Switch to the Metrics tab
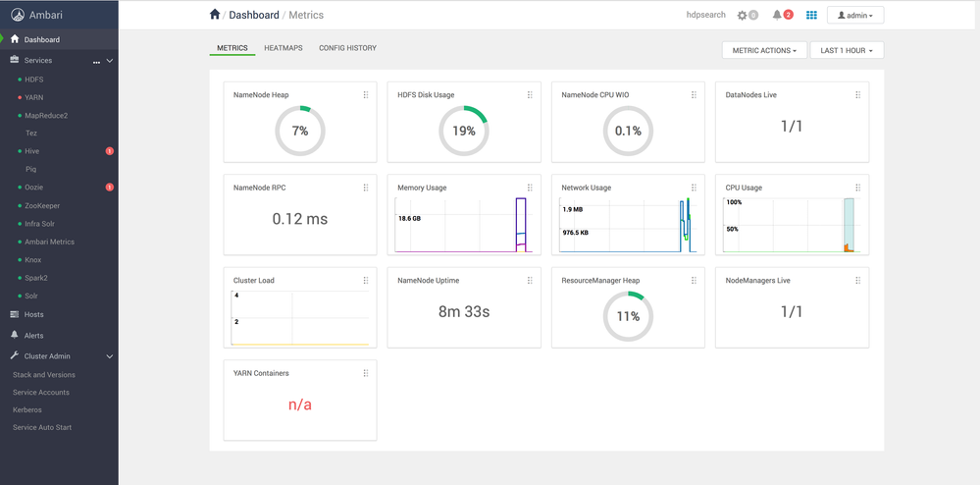980x485 pixels. point(232,48)
